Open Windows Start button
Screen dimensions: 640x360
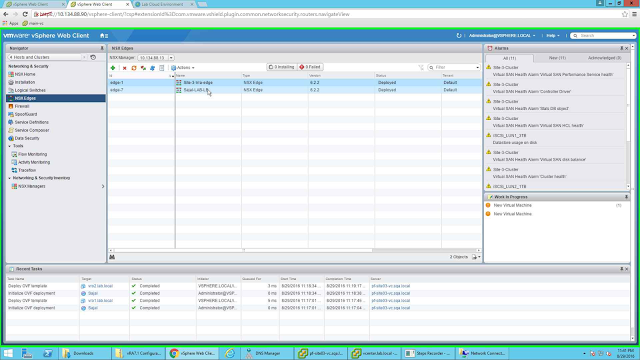pos(8,353)
